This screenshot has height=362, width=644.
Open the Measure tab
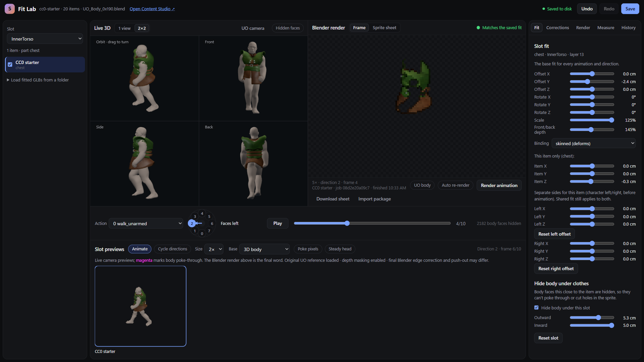(x=606, y=28)
